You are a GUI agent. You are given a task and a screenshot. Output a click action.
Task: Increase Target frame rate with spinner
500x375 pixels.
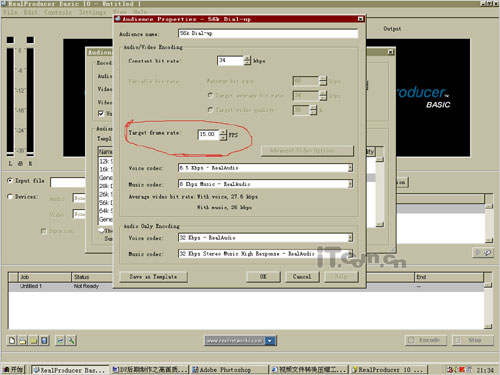(x=223, y=132)
